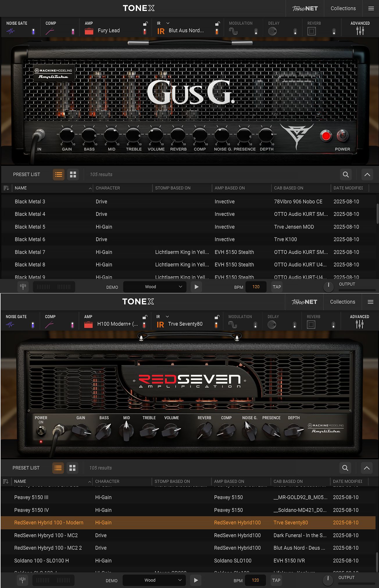This screenshot has height=588, width=379.
Task: Click the red POWER lamp button on the Gus G. amp
Action: (326, 136)
